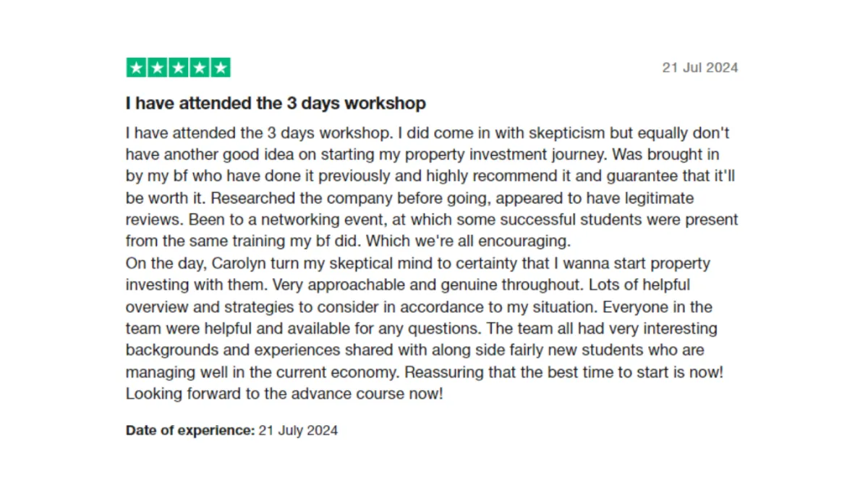
Task: Click the bold 'Date of experience:' label
Action: click(x=190, y=430)
